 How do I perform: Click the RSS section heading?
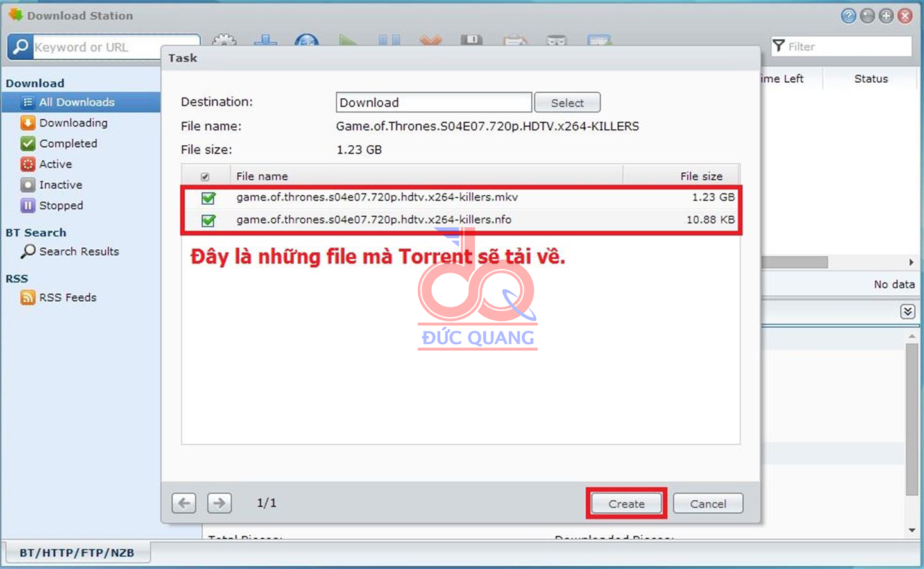[x=17, y=279]
